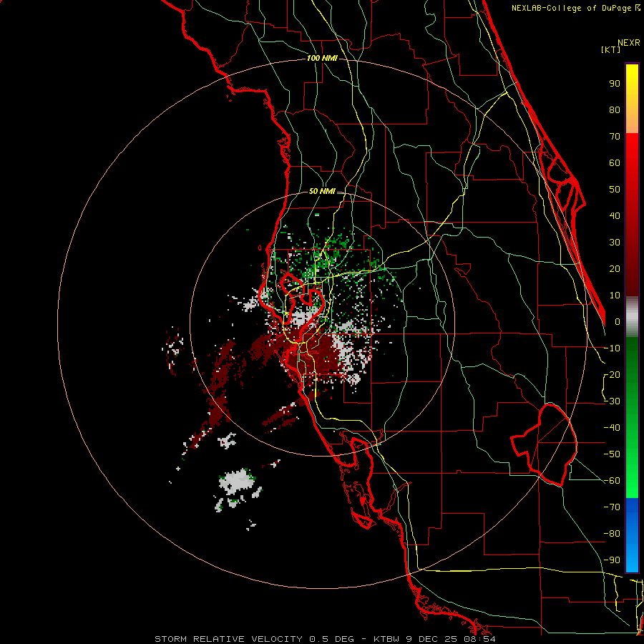Click the STORM RELATIVE VELOCITY title text

(229, 639)
